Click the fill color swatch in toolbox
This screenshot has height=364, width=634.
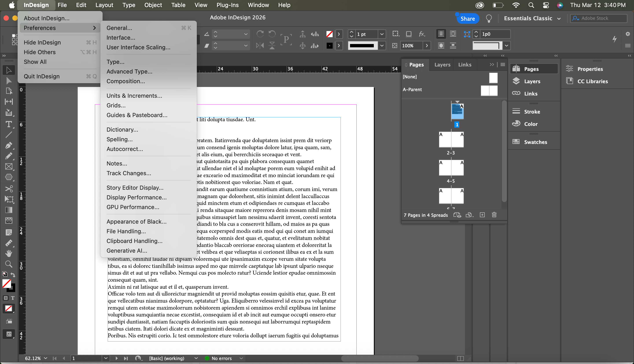(7, 283)
